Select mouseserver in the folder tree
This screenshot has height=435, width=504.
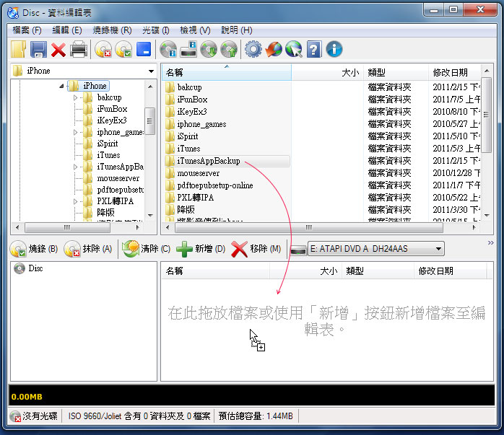pos(118,178)
